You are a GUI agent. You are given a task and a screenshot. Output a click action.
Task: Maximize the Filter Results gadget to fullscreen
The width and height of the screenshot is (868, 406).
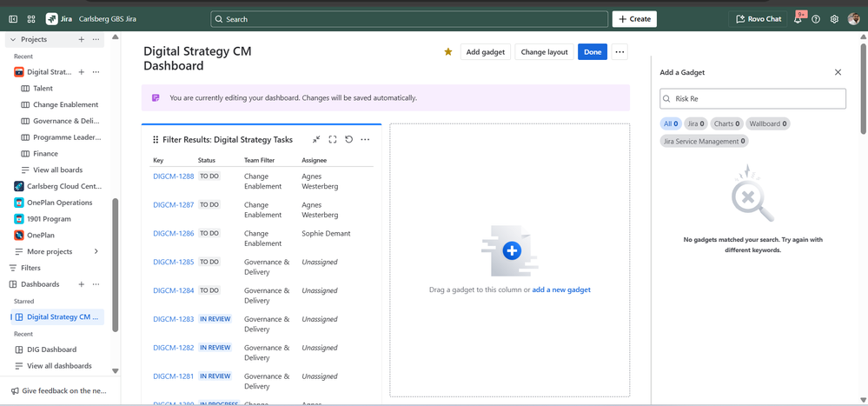click(333, 139)
